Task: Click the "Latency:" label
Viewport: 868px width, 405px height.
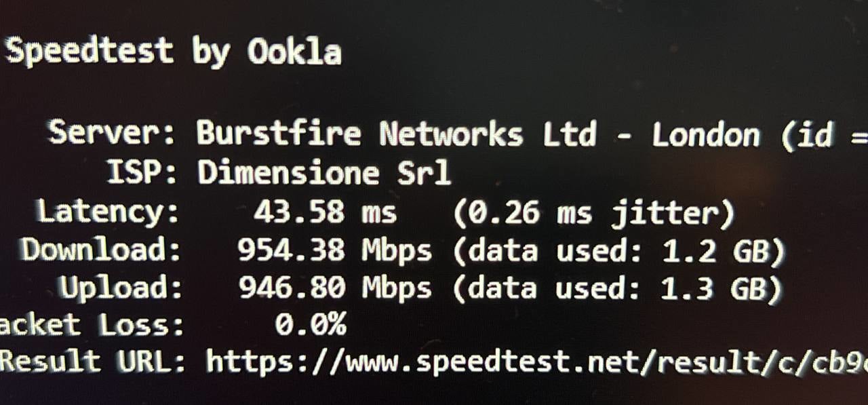Action: pos(108,212)
